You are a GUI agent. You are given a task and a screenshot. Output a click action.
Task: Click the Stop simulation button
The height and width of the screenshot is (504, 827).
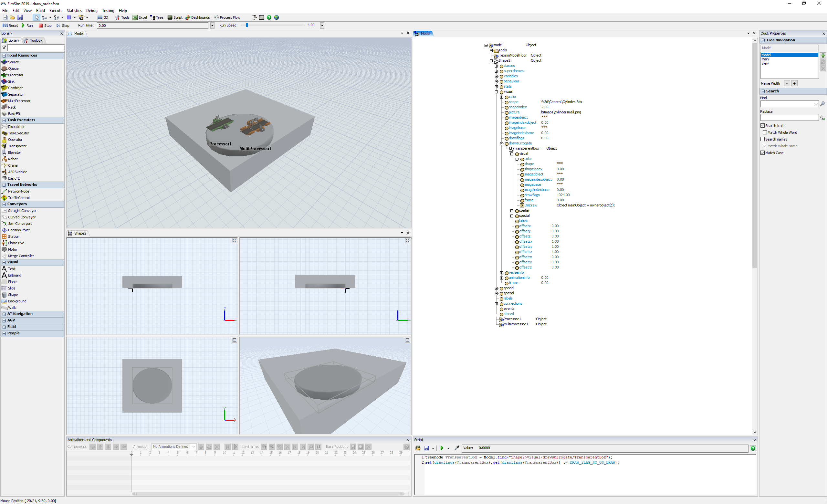point(45,26)
